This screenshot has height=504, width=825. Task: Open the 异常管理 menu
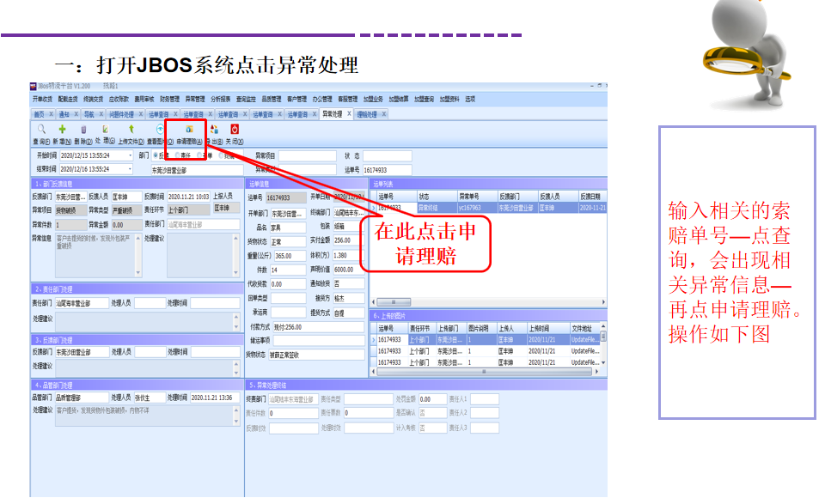click(x=195, y=100)
